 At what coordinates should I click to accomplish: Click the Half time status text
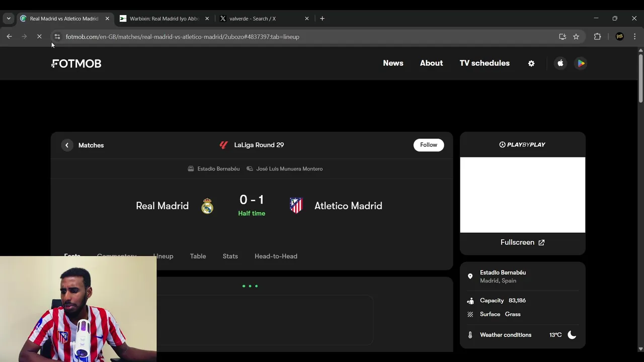[252, 213]
